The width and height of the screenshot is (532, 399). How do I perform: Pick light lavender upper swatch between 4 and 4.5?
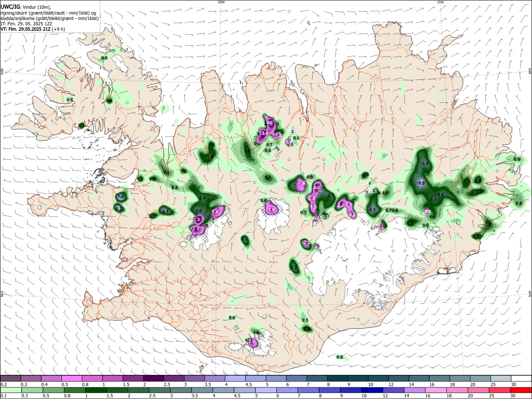click(x=235, y=379)
